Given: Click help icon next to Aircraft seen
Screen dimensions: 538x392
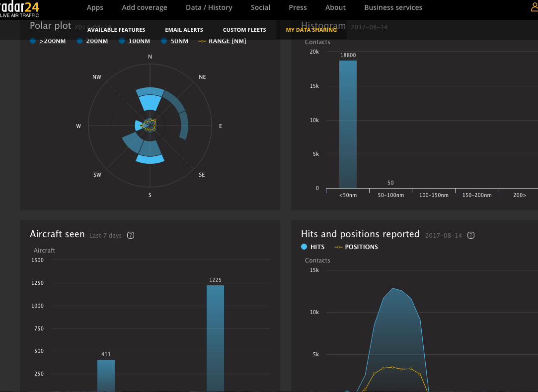Looking at the screenshot, I should (x=131, y=235).
